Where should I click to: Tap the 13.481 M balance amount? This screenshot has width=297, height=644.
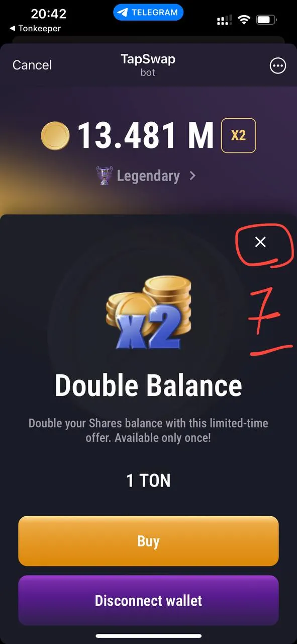click(145, 136)
